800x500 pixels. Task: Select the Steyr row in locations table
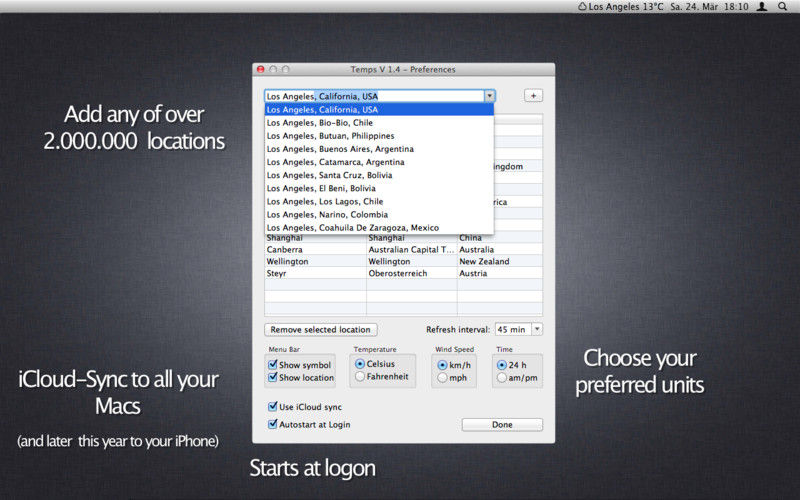point(404,273)
